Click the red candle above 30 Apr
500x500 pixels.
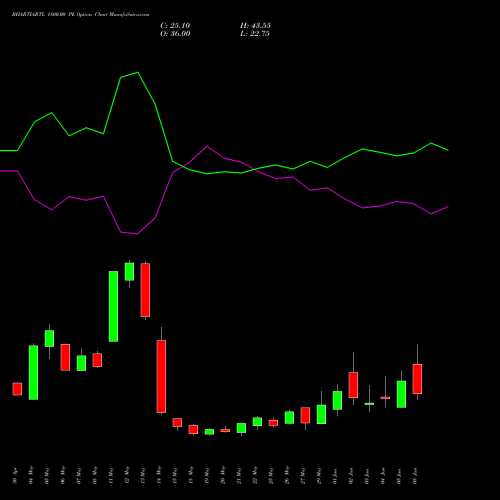pos(17,389)
